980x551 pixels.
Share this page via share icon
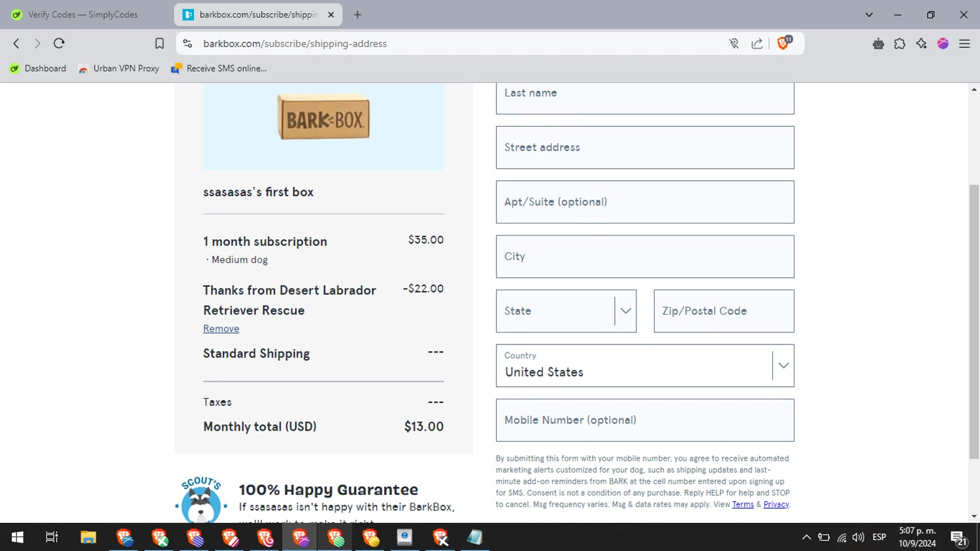757,43
